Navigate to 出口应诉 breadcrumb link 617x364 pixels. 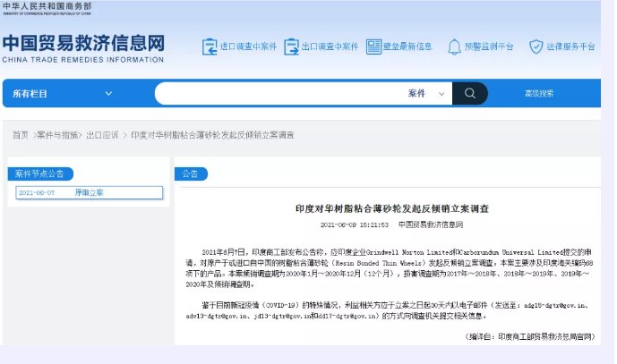[x=102, y=135]
